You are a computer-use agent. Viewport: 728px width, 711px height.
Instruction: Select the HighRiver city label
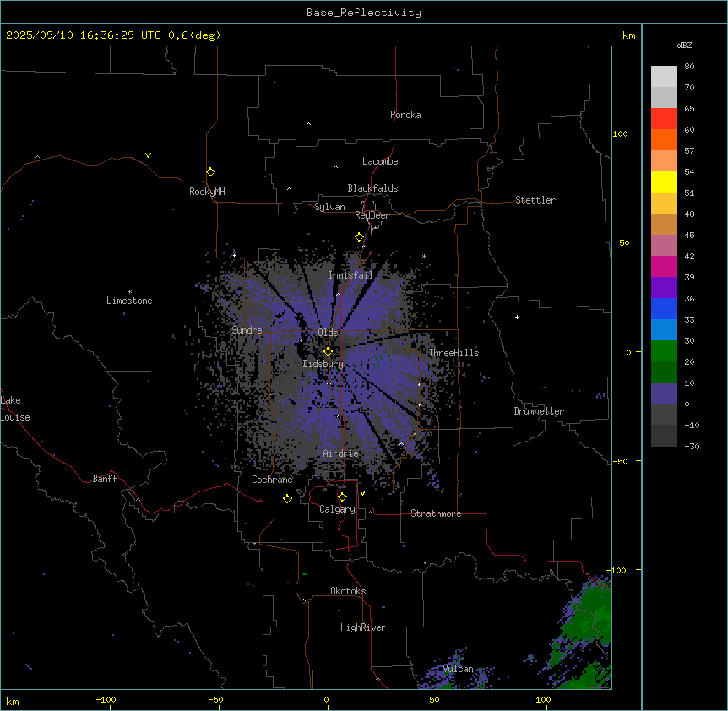tap(363, 627)
